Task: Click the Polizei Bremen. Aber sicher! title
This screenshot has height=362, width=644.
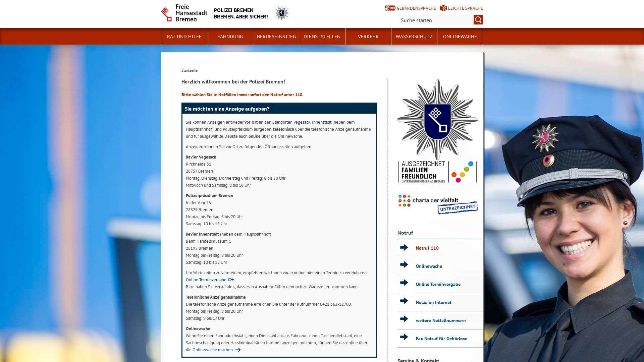Action: click(x=241, y=13)
